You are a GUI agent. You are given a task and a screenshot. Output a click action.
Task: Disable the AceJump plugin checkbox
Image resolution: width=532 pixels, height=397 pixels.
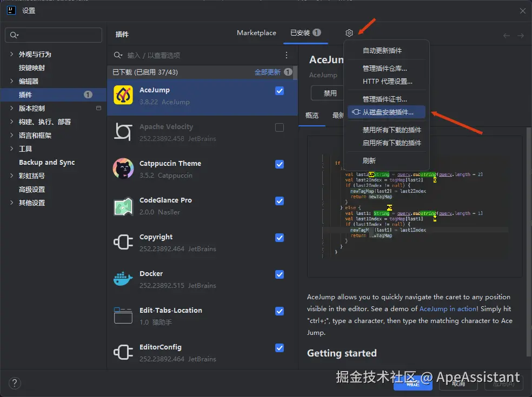pyautogui.click(x=280, y=91)
